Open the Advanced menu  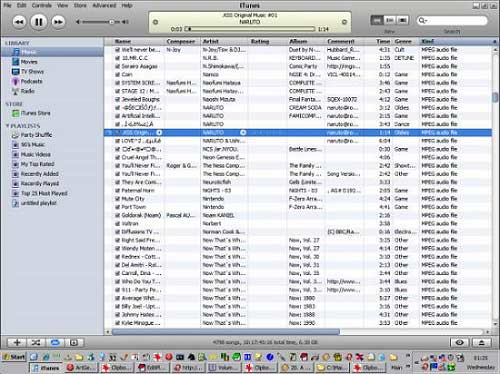pos(104,5)
